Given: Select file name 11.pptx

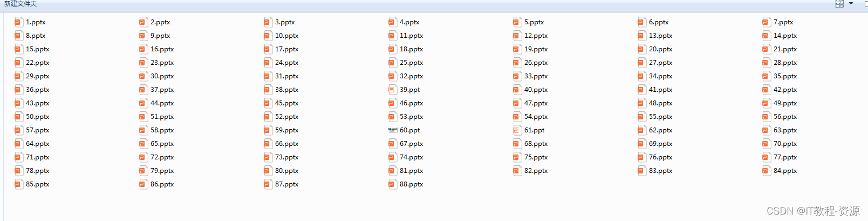Looking at the screenshot, I should (412, 36).
